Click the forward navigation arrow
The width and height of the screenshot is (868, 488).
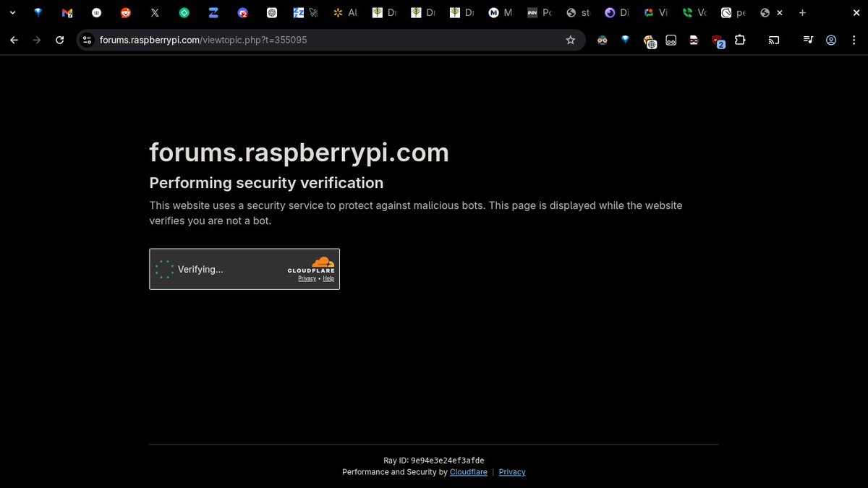coord(37,40)
